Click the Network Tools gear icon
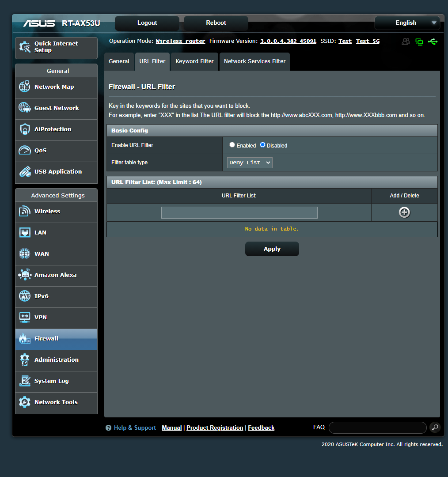This screenshot has width=448, height=477. coord(25,402)
